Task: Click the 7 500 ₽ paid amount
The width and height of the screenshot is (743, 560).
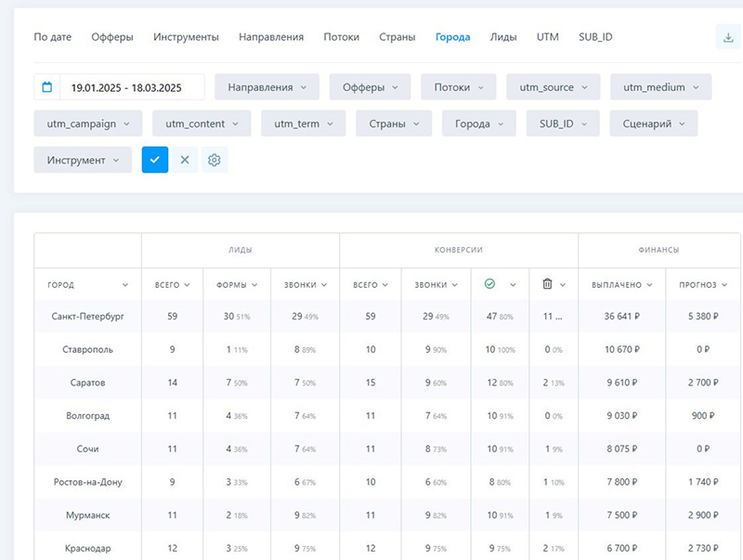Action: (621, 515)
